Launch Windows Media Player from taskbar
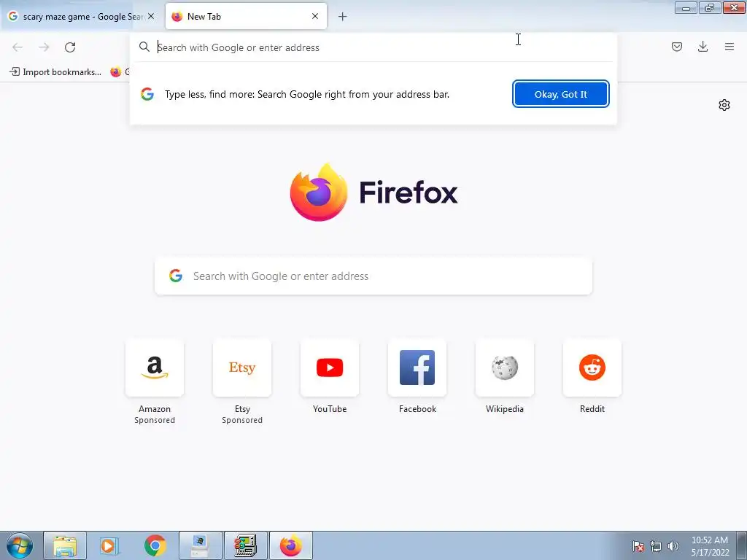Viewport: 747px width, 560px height. [x=109, y=545]
